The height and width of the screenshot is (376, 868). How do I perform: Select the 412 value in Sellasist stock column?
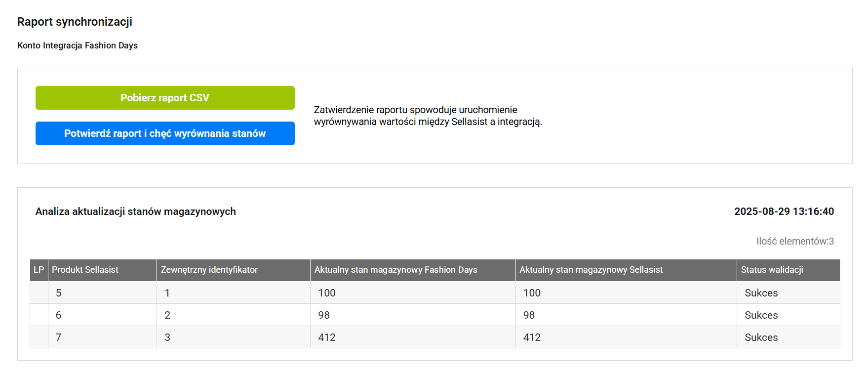pyautogui.click(x=532, y=337)
